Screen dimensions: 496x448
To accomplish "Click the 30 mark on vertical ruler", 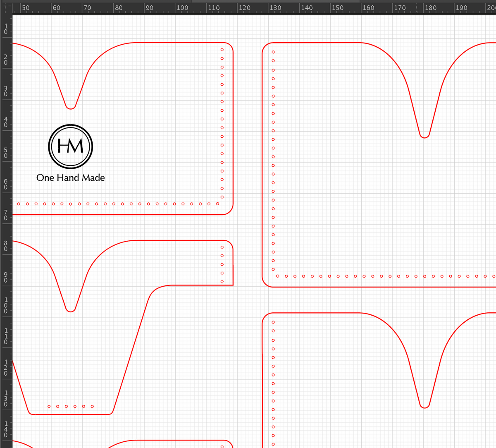I will (x=6, y=91).
